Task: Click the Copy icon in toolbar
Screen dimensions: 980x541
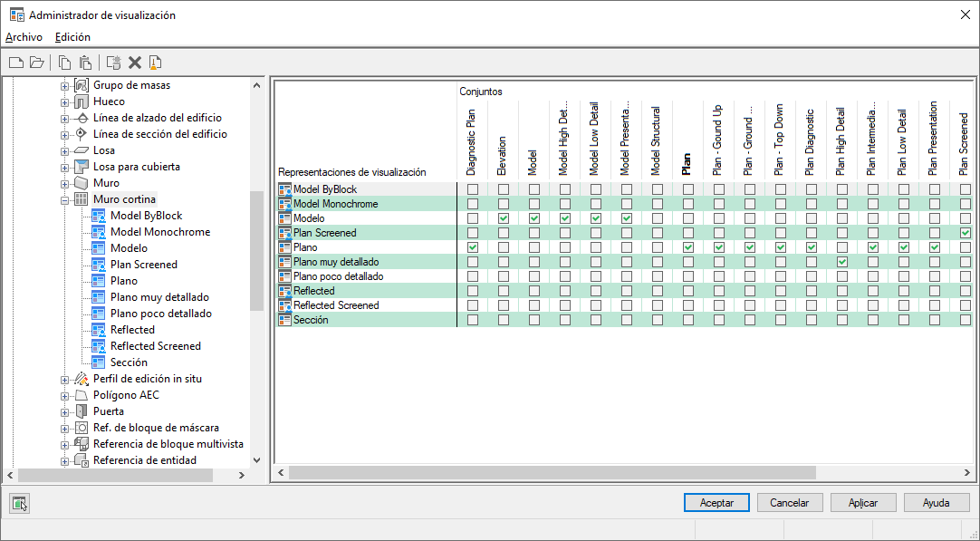Action: click(64, 62)
